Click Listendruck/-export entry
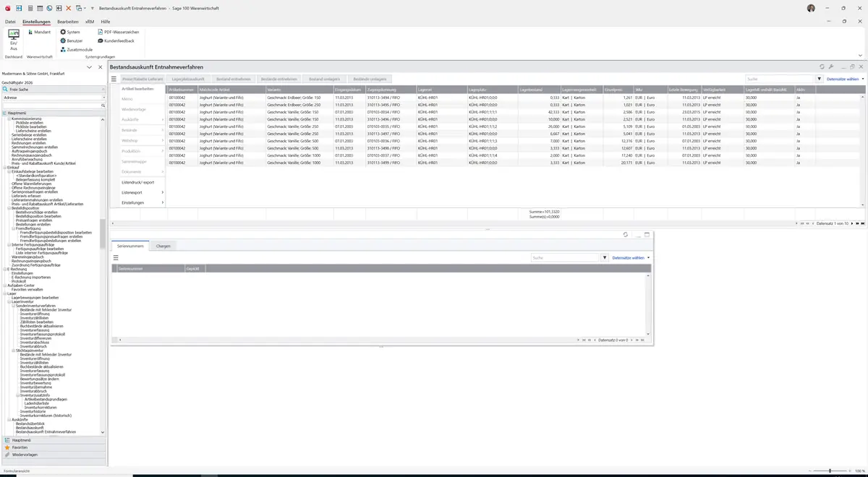This screenshot has height=477, width=868. tap(138, 182)
